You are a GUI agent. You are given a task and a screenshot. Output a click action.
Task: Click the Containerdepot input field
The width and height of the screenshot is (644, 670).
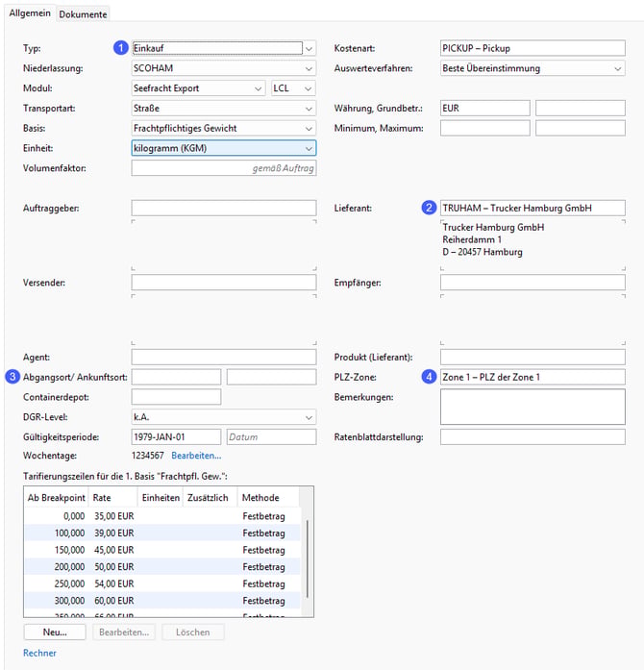coord(176,397)
